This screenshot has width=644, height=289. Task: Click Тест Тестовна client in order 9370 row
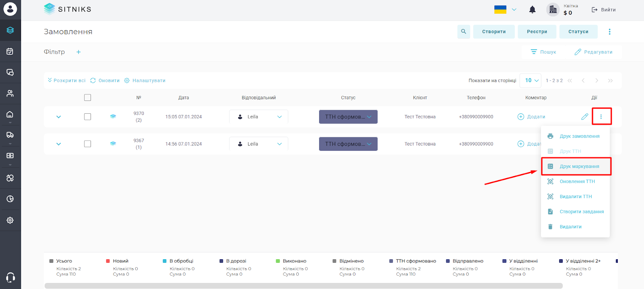(x=420, y=117)
